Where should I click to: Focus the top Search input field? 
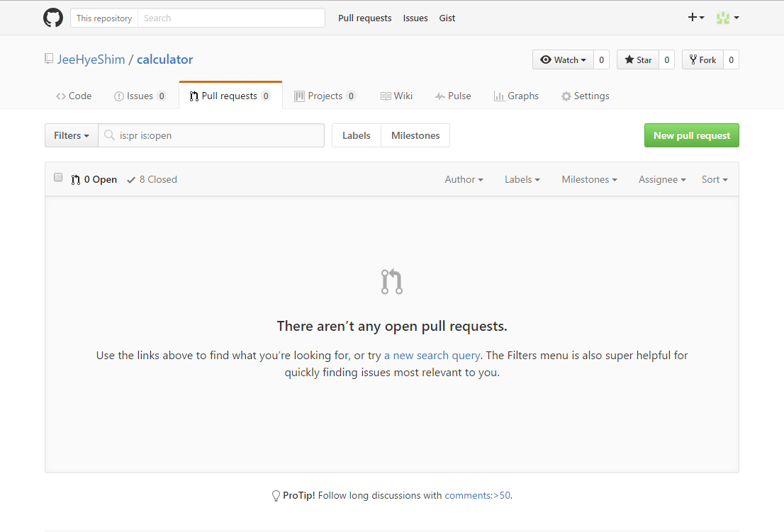[231, 18]
